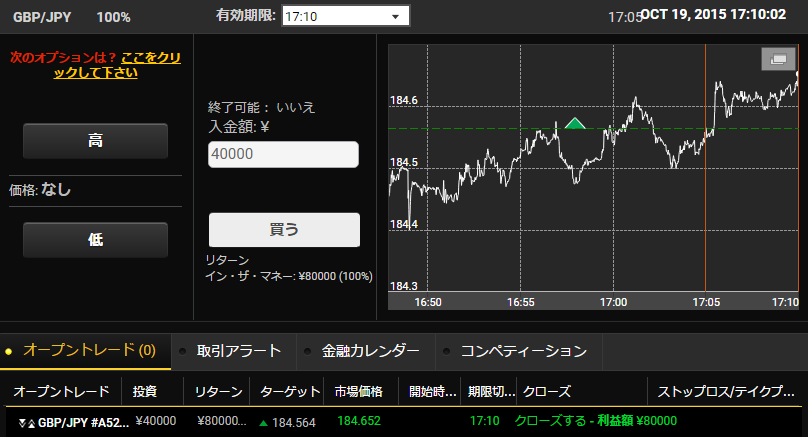Click the 184.6 price axis label
The image size is (808, 437).
(403, 100)
